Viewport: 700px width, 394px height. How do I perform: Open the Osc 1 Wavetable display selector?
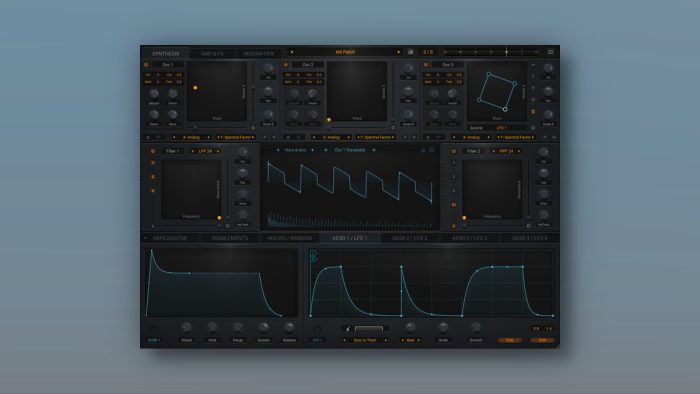[350, 150]
